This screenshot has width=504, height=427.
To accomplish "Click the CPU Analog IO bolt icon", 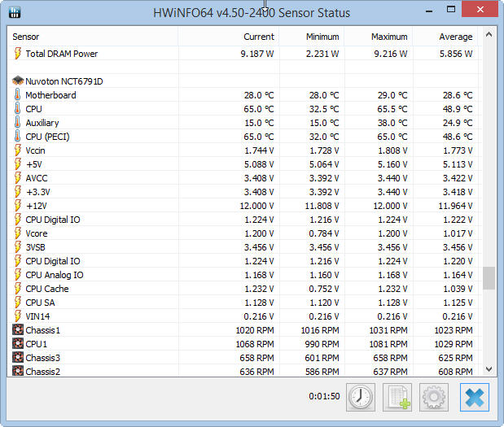I will click(18, 274).
